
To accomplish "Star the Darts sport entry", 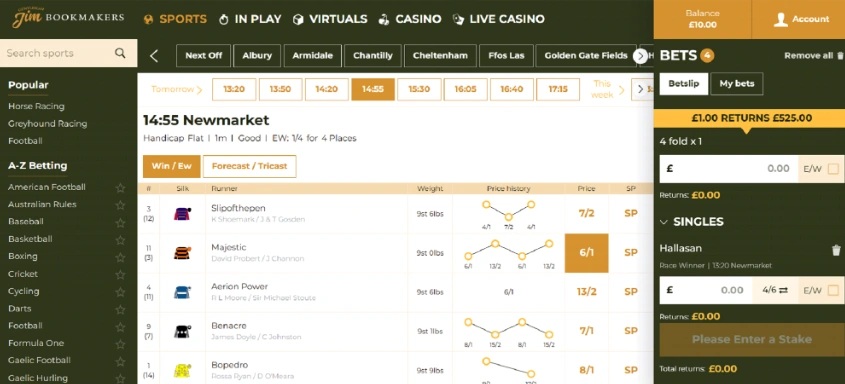I will coord(120,309).
